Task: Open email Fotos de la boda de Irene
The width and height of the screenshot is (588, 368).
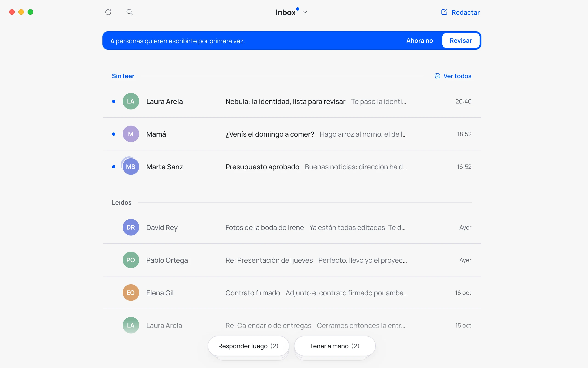Action: [292, 227]
